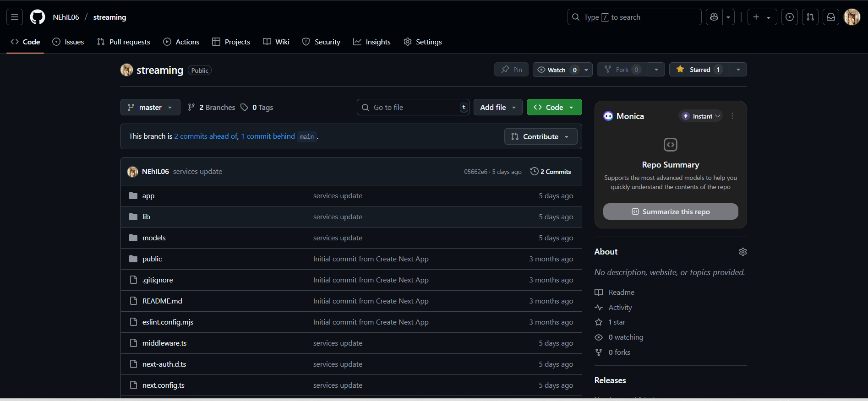Click the lib folder icon
Viewport: 868px width, 401px height.
click(x=133, y=217)
